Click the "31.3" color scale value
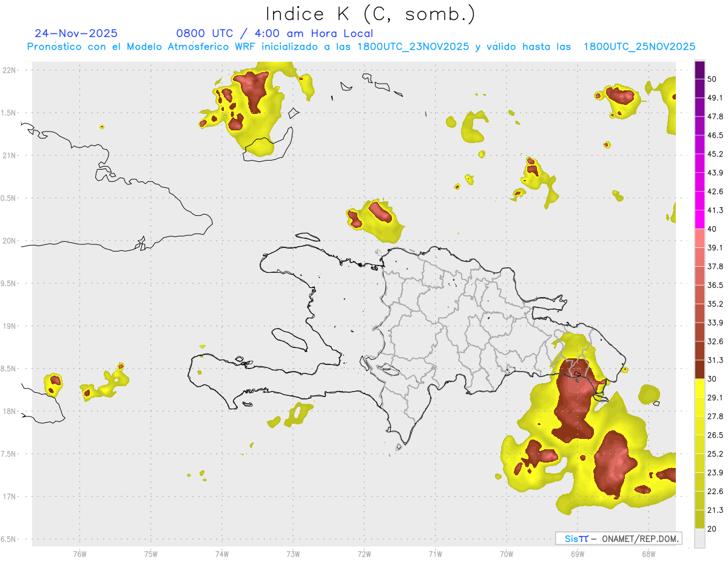 (715, 360)
